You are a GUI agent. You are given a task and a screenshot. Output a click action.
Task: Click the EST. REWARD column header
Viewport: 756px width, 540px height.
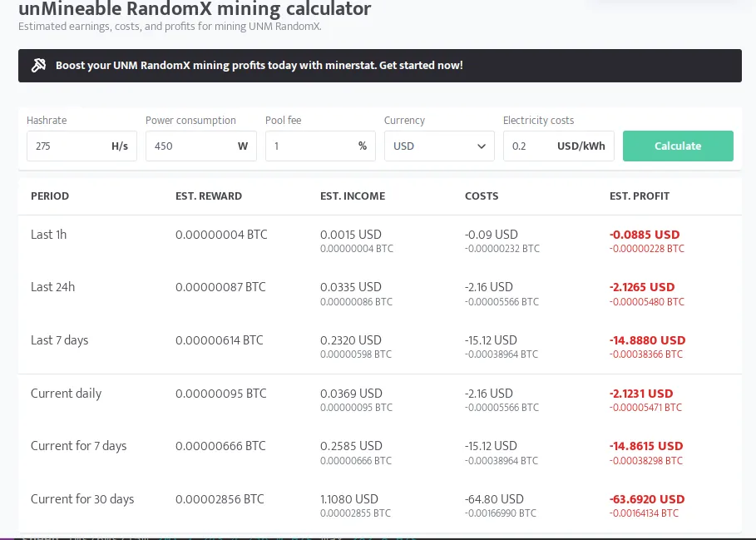pos(209,196)
